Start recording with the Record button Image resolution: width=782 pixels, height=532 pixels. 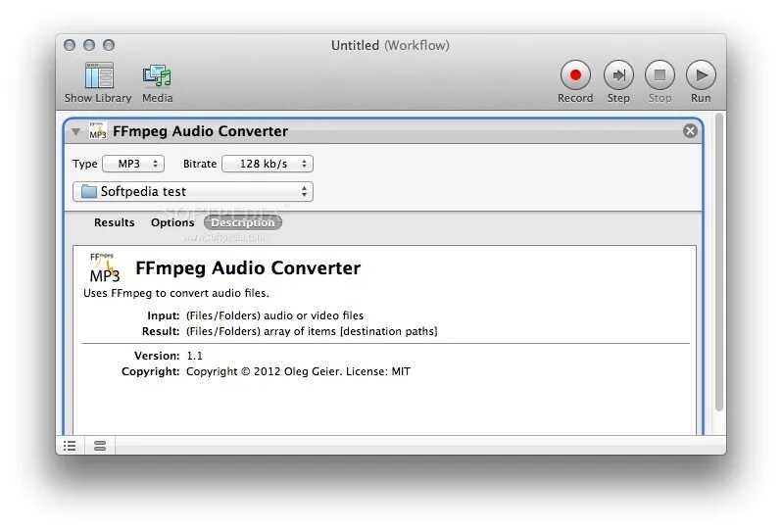pyautogui.click(x=575, y=75)
